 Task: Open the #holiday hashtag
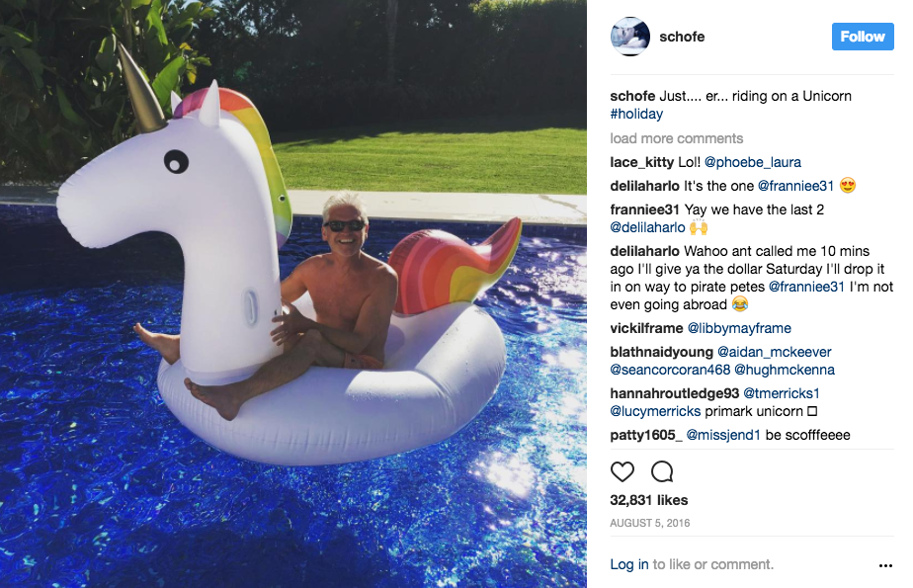(x=636, y=114)
